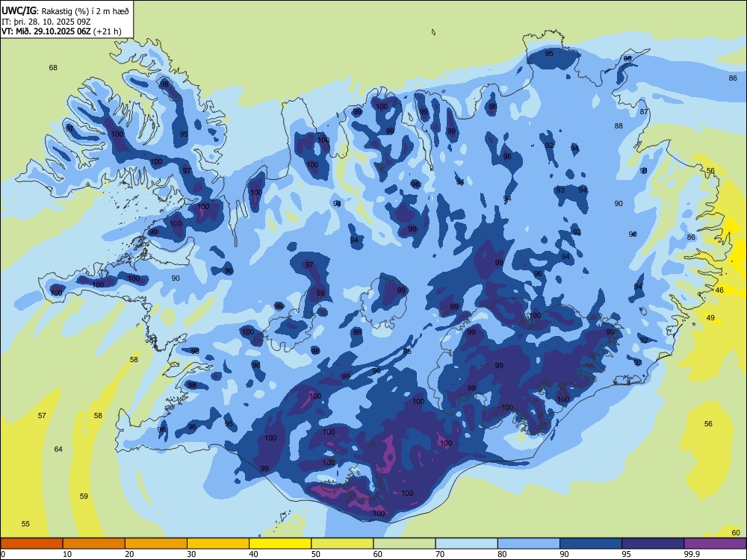Click the "99.9" legend scale label
The width and height of the screenshot is (747, 560).
pos(691,554)
